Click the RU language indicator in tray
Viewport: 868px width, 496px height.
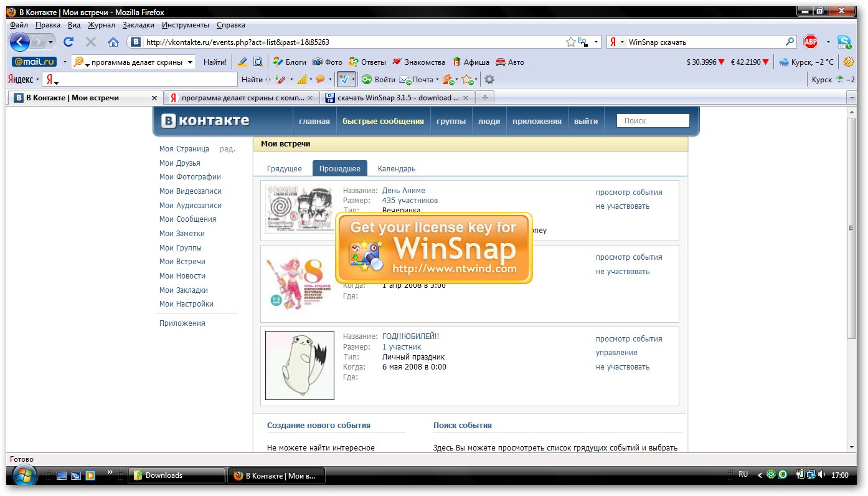coord(743,474)
